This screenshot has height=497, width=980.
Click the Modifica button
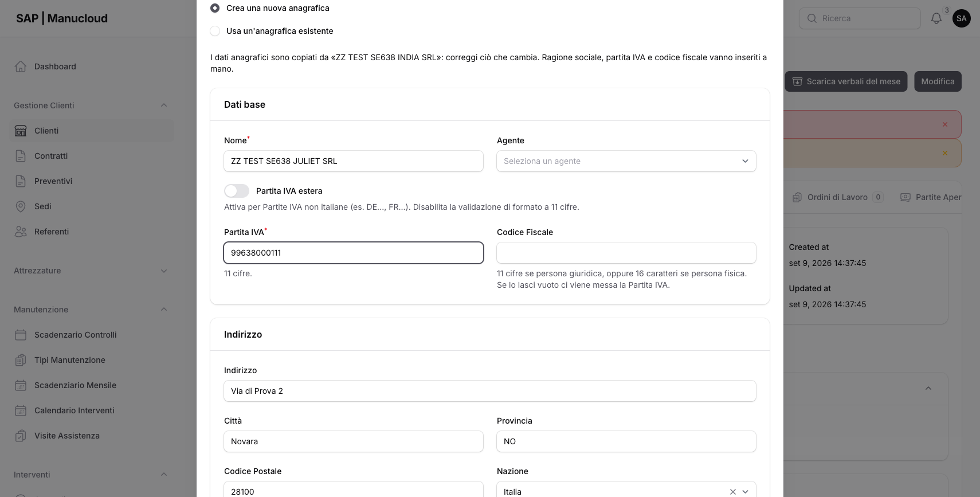click(x=938, y=81)
